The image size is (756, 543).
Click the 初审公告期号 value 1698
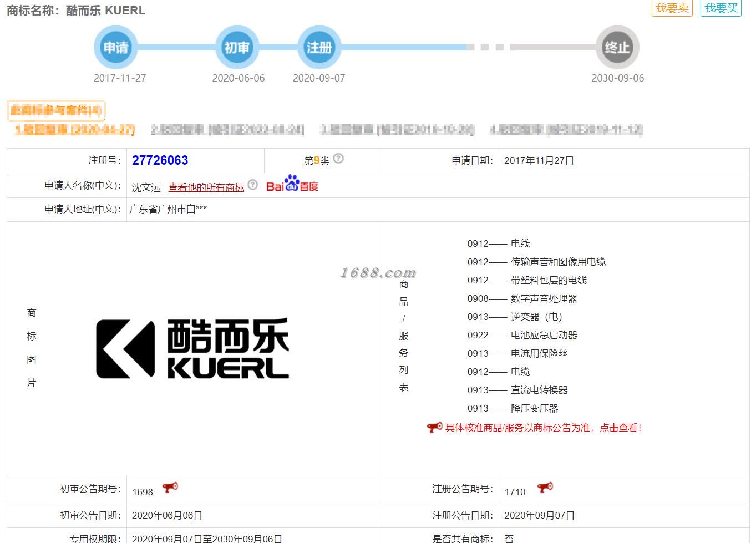pyautogui.click(x=143, y=492)
